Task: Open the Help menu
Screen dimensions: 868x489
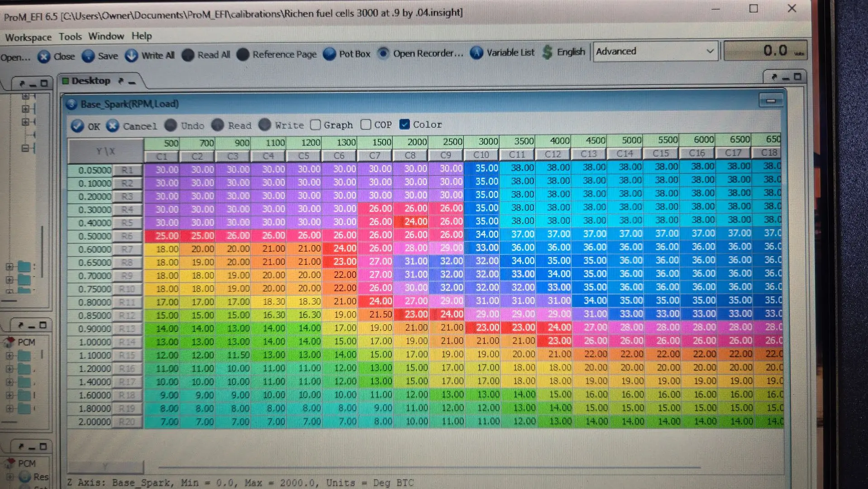Action: click(142, 36)
